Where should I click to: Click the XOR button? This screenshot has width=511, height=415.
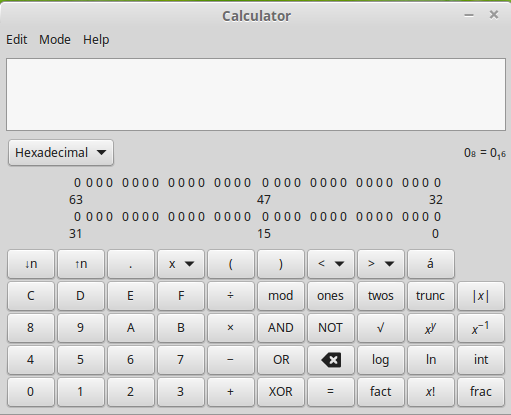pyautogui.click(x=281, y=392)
